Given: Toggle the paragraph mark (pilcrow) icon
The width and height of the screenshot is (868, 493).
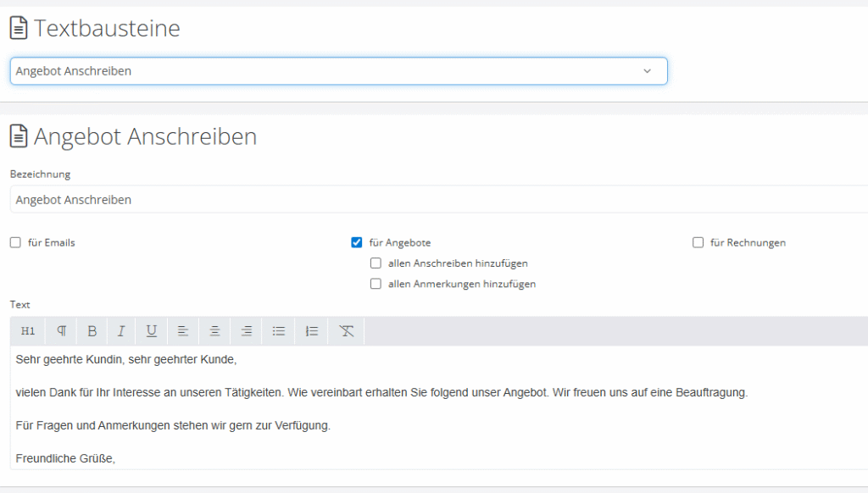Looking at the screenshot, I should pyautogui.click(x=60, y=330).
